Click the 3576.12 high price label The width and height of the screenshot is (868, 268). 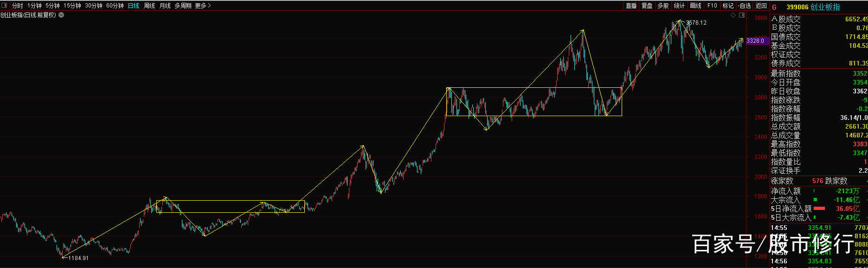click(x=696, y=22)
